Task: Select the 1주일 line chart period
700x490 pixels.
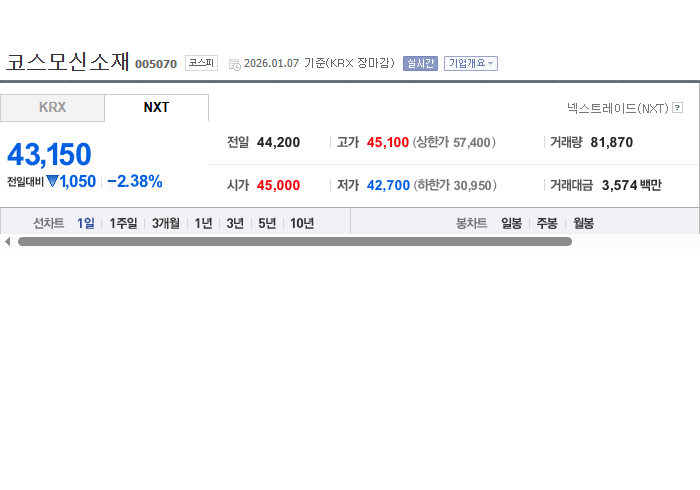Action: (123, 223)
